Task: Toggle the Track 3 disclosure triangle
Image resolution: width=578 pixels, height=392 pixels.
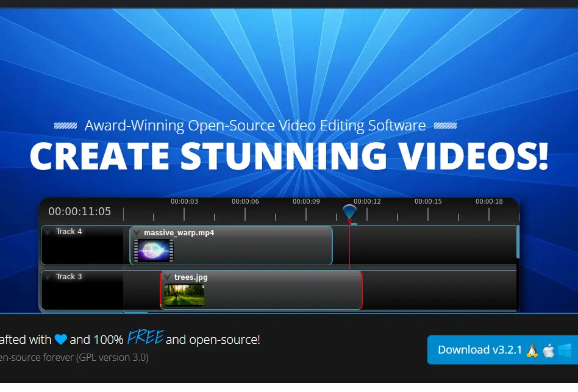Action: [49, 277]
